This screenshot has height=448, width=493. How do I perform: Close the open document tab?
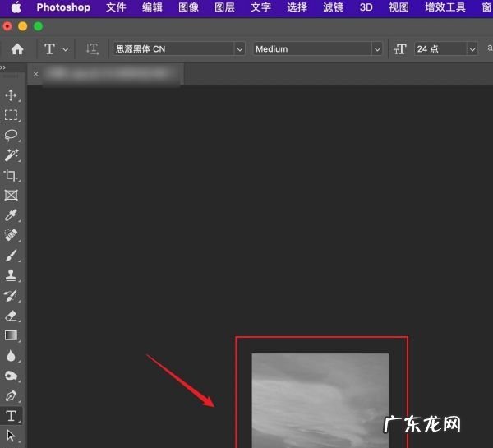tap(36, 74)
